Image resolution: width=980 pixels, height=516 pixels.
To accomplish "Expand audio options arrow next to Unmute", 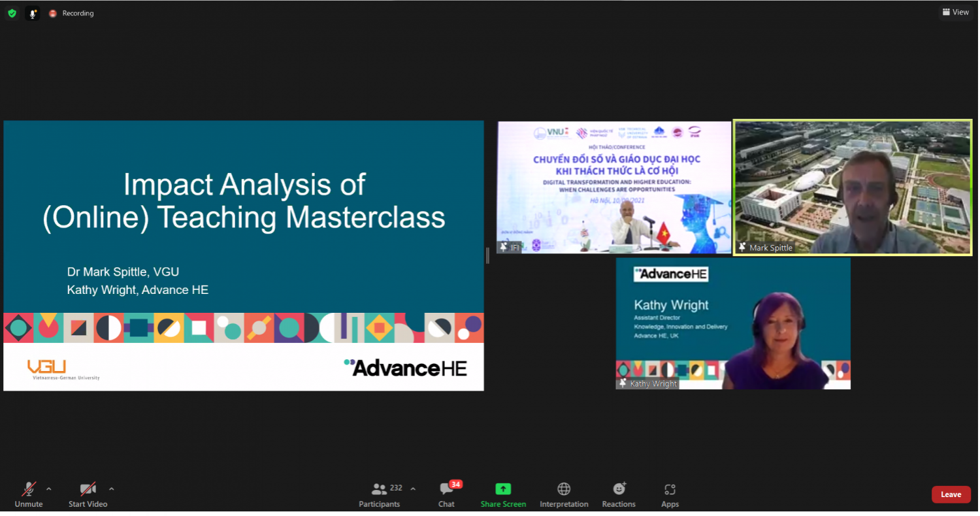I will click(49, 489).
